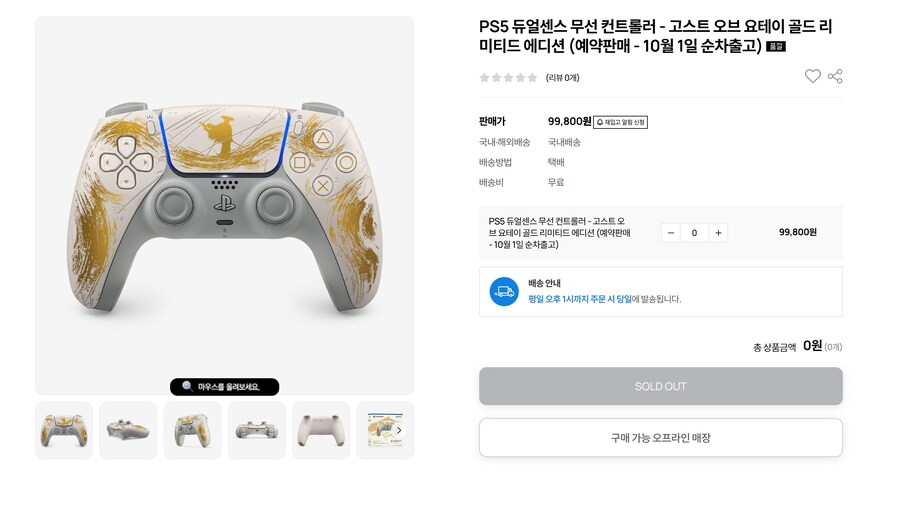Viewport: 900px width, 508px height.
Task: Request restock alert with 재입고 알림 신청
Action: click(x=620, y=122)
